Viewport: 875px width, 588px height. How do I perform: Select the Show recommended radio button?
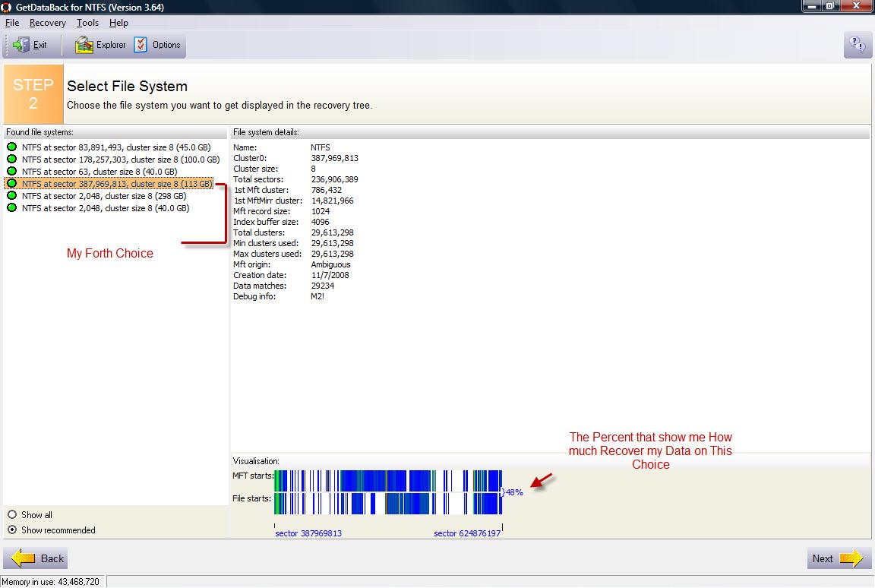12,530
